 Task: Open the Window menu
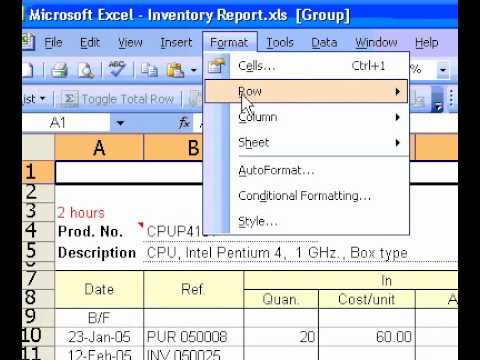pyautogui.click(x=376, y=43)
